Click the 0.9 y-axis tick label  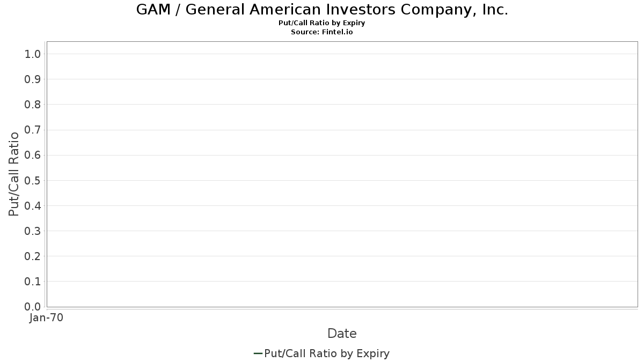[x=33, y=79]
